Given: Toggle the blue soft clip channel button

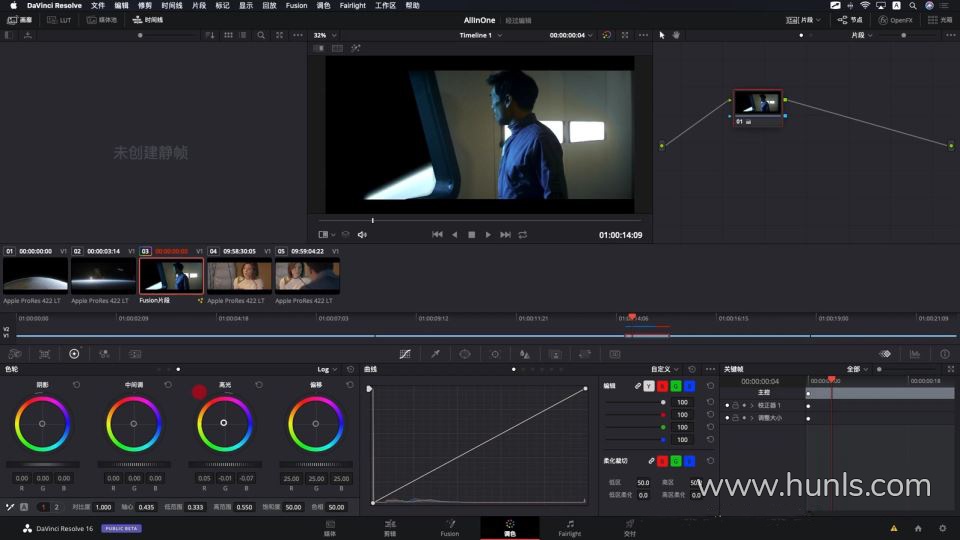Looking at the screenshot, I should tap(689, 461).
